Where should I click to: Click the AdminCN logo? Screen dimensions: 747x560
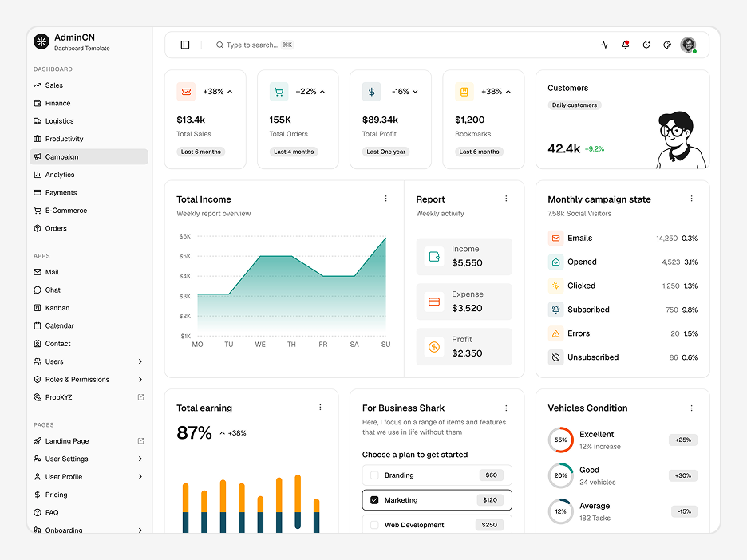coord(41,41)
